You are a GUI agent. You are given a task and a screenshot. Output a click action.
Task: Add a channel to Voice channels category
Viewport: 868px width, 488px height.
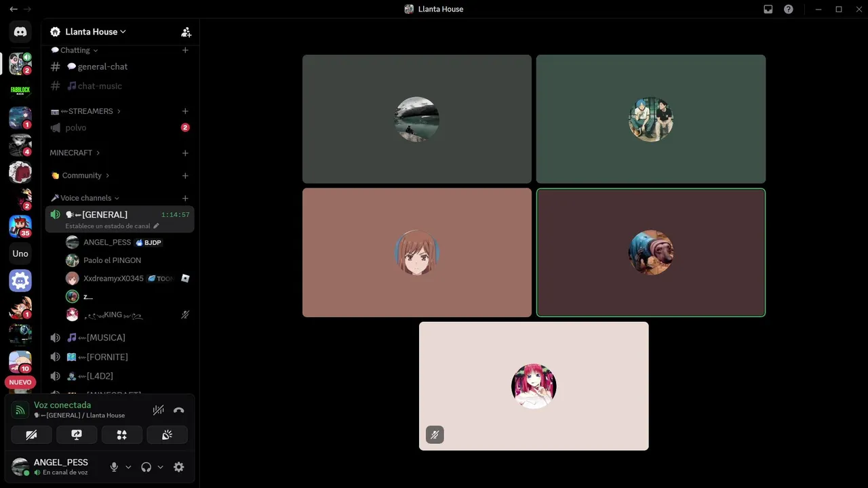[185, 198]
